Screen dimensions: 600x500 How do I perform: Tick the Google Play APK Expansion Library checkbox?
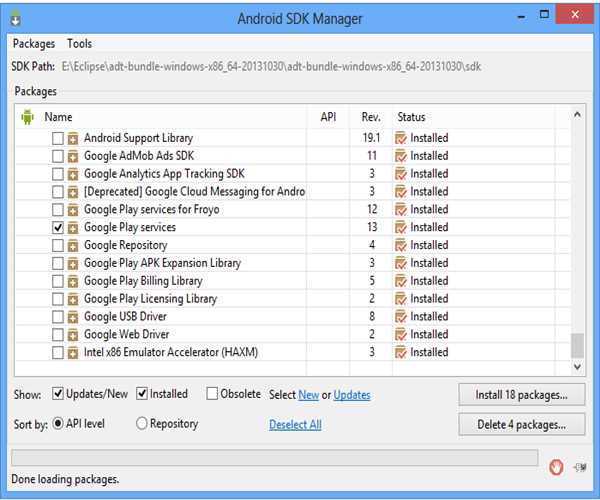(57, 263)
